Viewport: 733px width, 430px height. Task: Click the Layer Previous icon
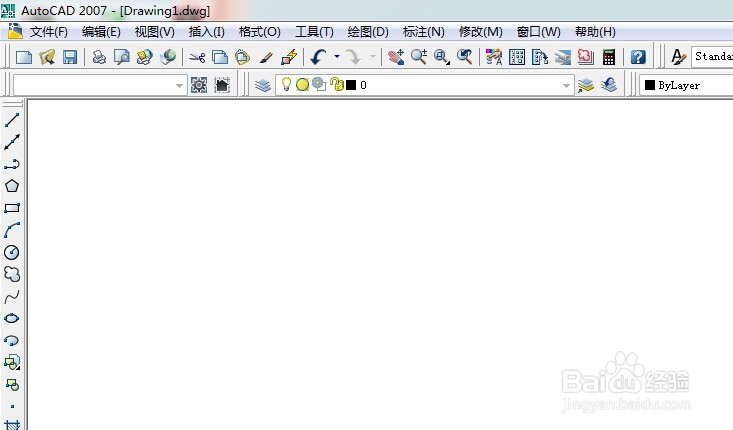coord(609,85)
